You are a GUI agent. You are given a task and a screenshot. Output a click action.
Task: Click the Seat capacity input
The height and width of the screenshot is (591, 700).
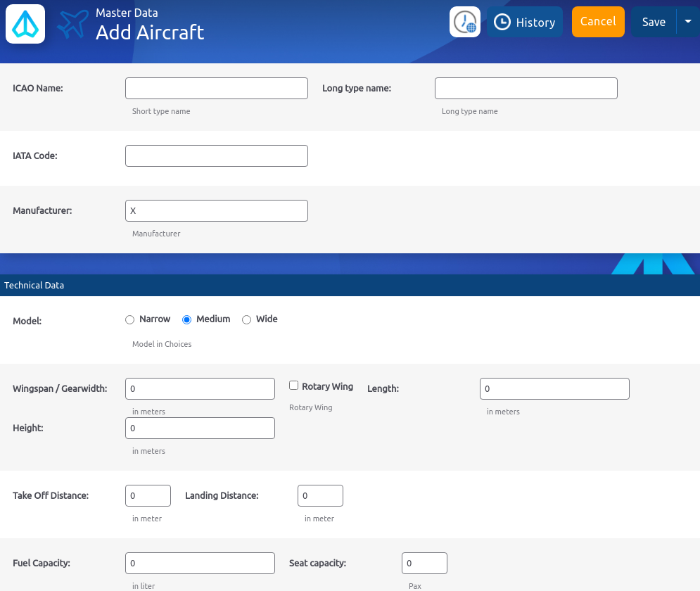(424, 563)
